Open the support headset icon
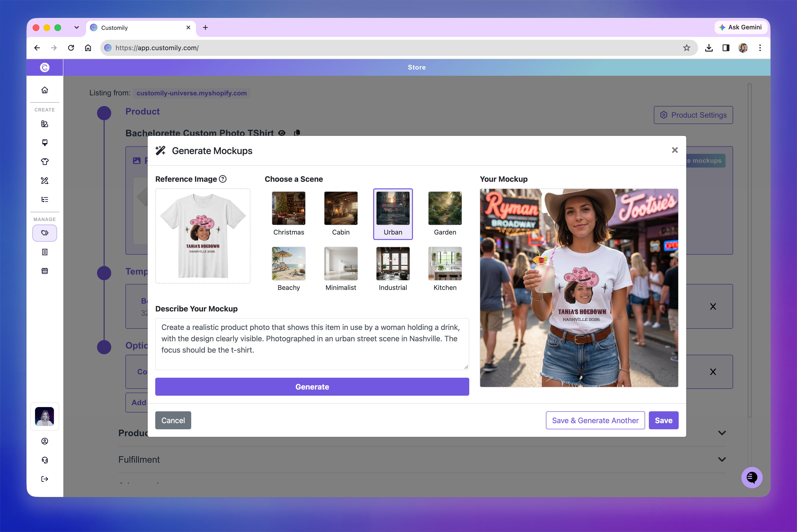797x532 pixels. (x=44, y=460)
